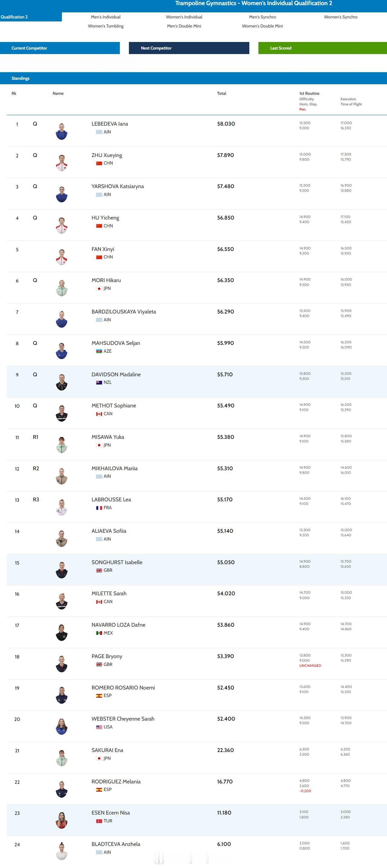Viewport: 387px width, 868px height.
Task: Open PAGE Bryony's athlete name link
Action: tap(107, 656)
